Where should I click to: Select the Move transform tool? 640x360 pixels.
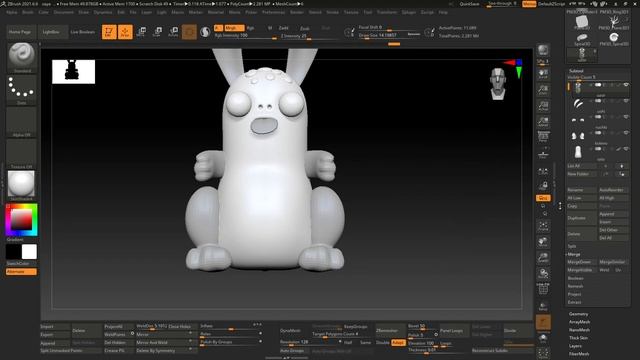tap(141, 32)
